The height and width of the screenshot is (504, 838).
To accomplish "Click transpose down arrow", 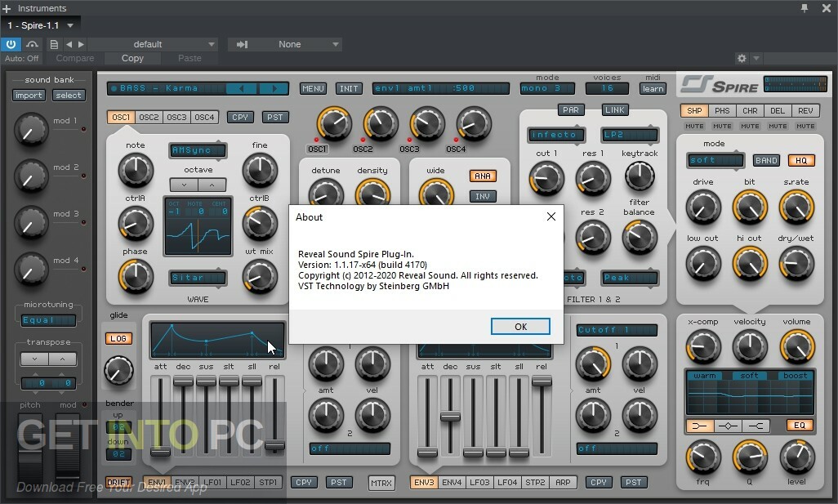I will click(35, 359).
